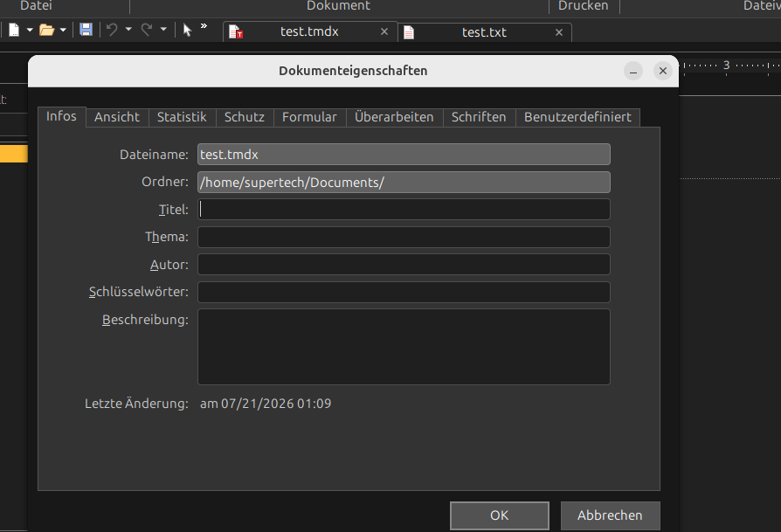Focus the Autor input field
This screenshot has height=532, width=781.
coord(404,265)
